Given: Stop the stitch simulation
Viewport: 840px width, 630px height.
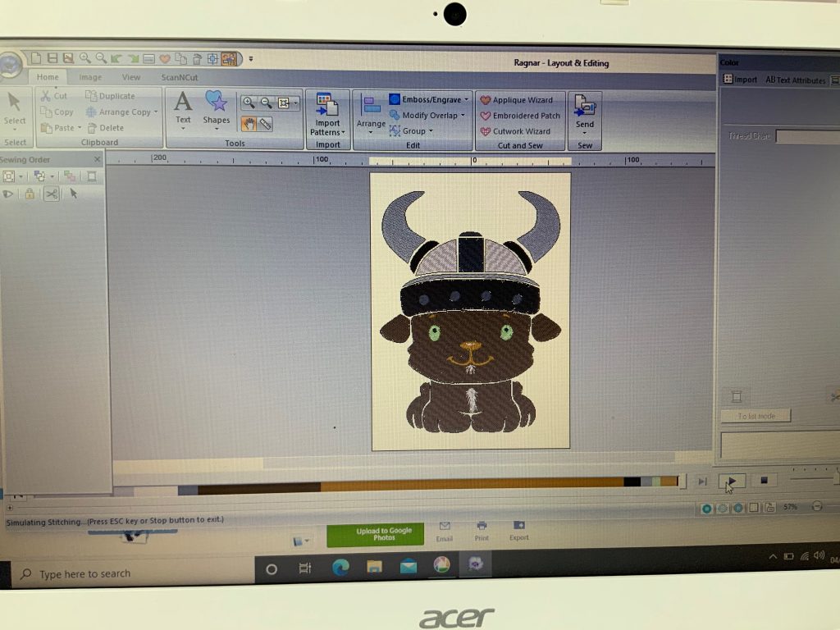Looking at the screenshot, I should tap(764, 481).
